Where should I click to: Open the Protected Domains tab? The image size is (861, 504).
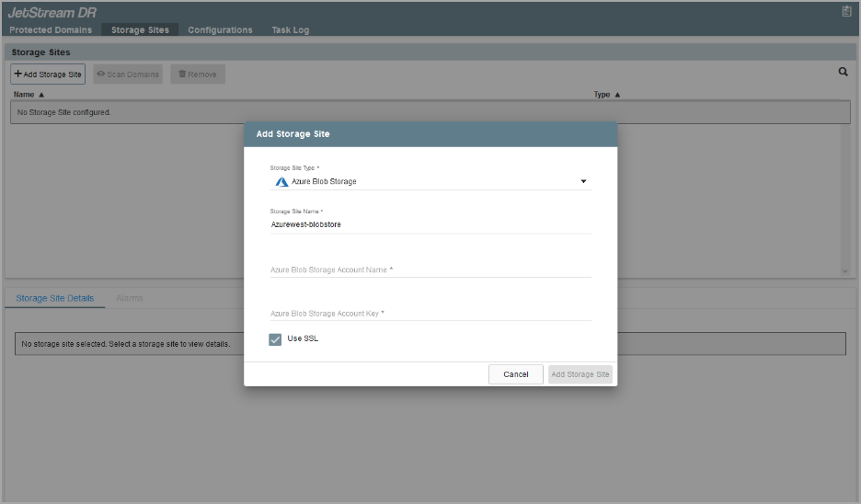51,30
